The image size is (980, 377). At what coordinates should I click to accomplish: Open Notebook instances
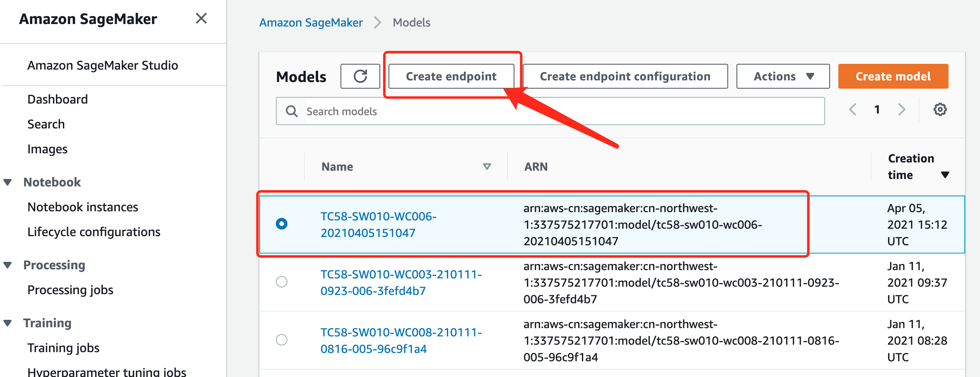(83, 207)
